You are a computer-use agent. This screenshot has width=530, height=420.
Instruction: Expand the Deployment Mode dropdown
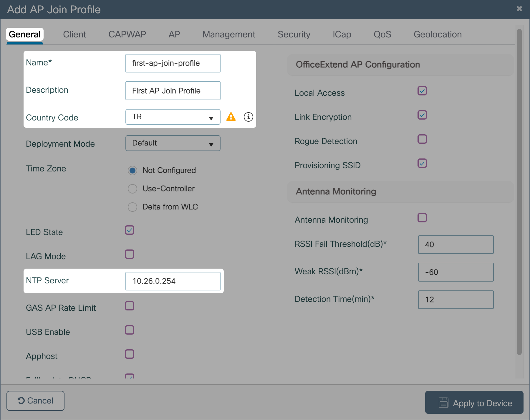click(x=173, y=143)
